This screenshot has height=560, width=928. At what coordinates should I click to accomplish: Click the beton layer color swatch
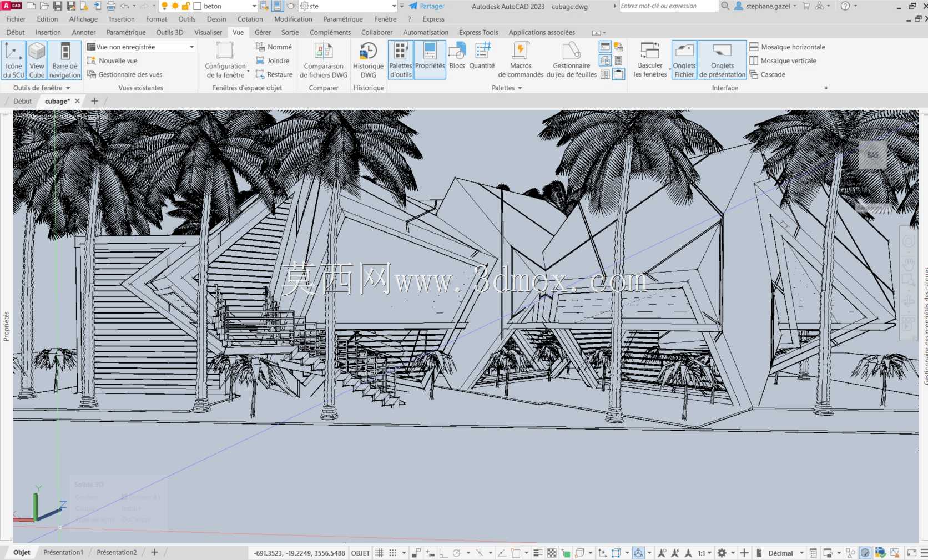[197, 6]
